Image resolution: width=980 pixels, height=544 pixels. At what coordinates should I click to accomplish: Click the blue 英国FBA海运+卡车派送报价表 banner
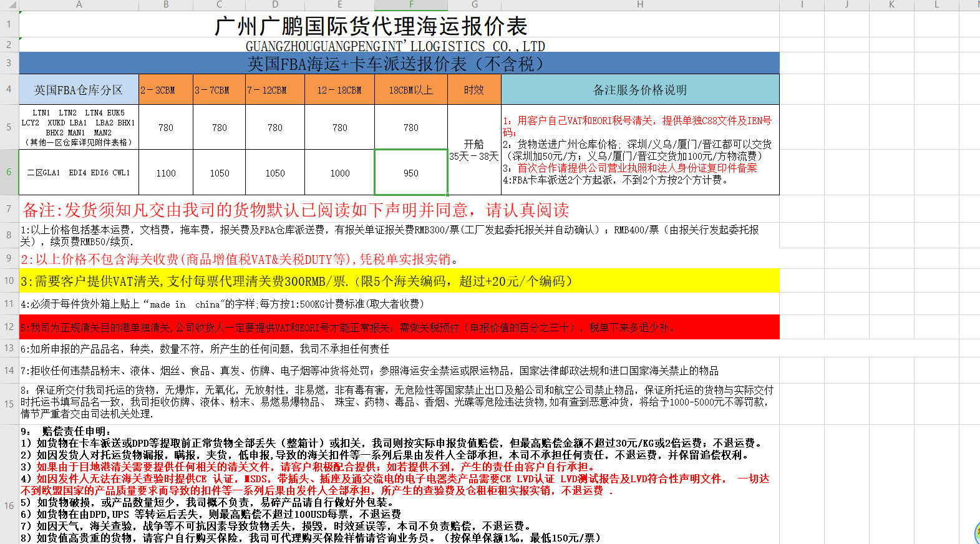(399, 64)
